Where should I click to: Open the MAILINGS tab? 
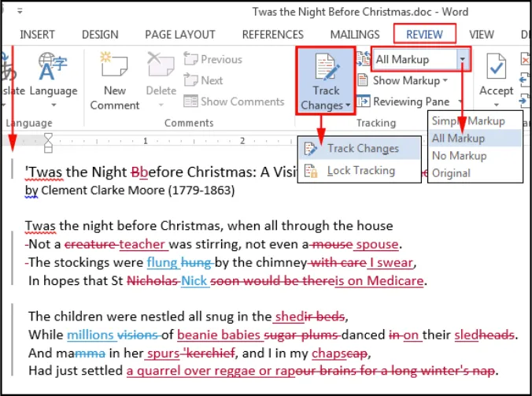click(x=355, y=35)
